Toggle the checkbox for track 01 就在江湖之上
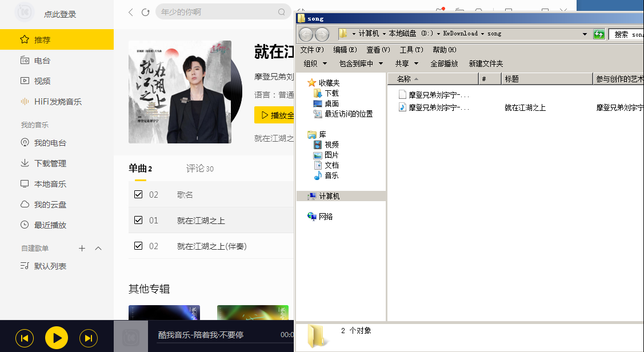Image resolution: width=644 pixels, height=352 pixels. (x=138, y=220)
